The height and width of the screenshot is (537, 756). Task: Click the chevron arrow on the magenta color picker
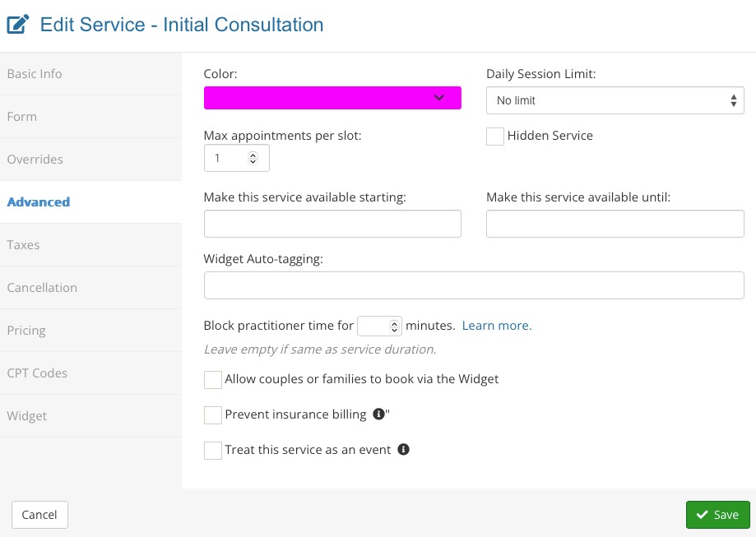(438, 97)
